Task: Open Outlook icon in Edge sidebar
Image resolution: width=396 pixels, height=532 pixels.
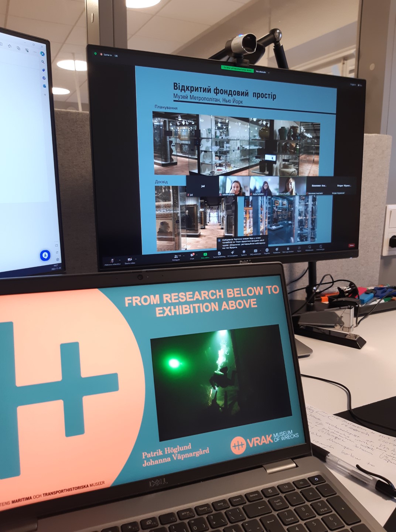Action: (x=45, y=86)
